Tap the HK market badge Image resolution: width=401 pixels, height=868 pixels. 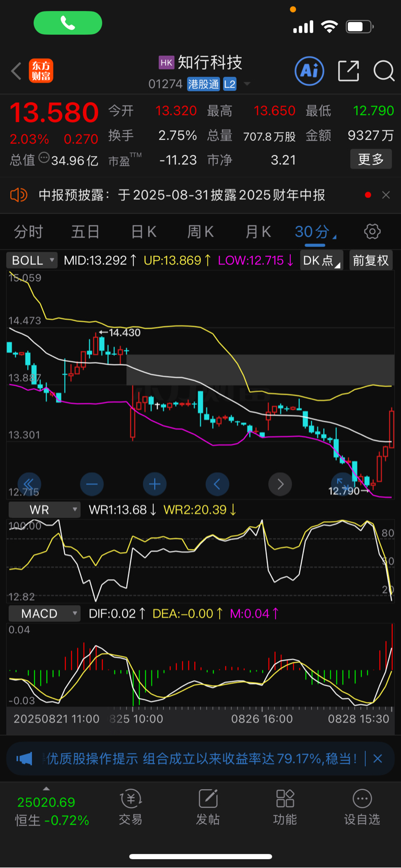tap(166, 63)
